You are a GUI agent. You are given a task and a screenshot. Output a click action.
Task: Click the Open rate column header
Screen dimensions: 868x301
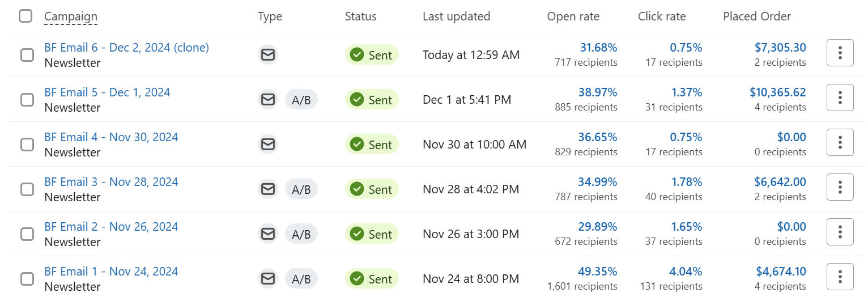(x=573, y=16)
